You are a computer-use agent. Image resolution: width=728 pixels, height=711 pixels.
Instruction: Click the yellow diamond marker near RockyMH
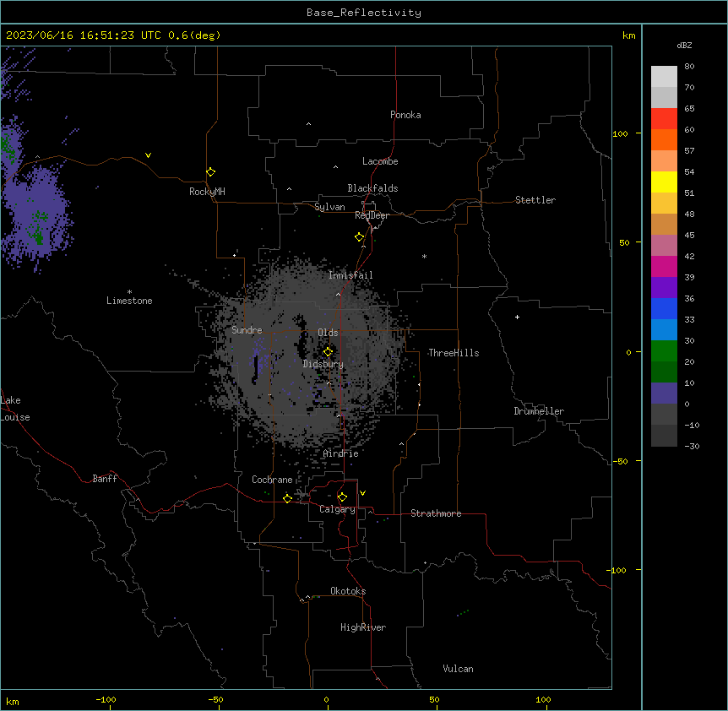(x=211, y=172)
